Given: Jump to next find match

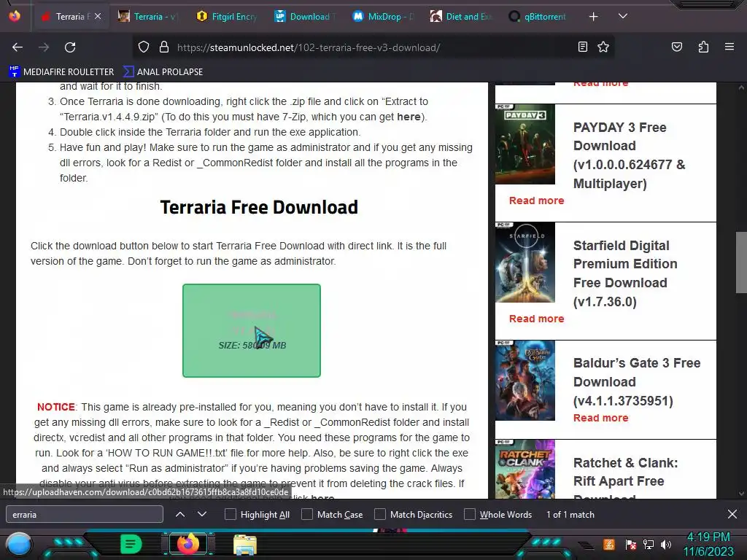Looking at the screenshot, I should pos(202,514).
